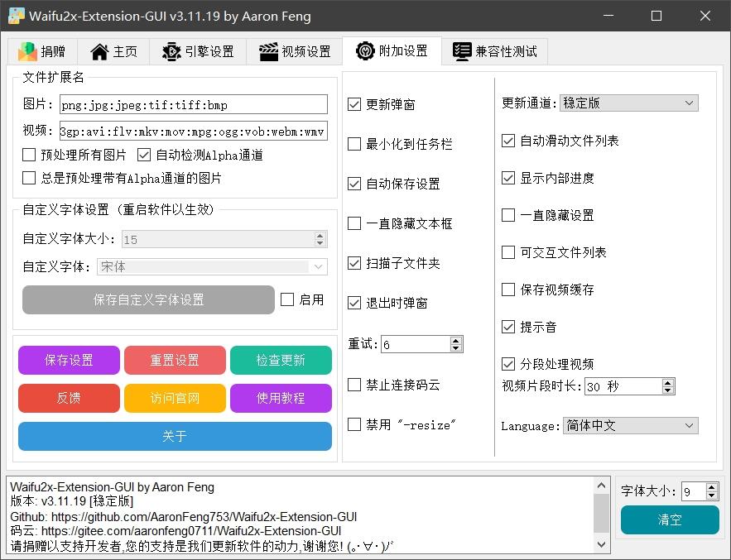Click the video settings clapperboard icon
Viewport: 731px width, 560px height.
coord(268,51)
